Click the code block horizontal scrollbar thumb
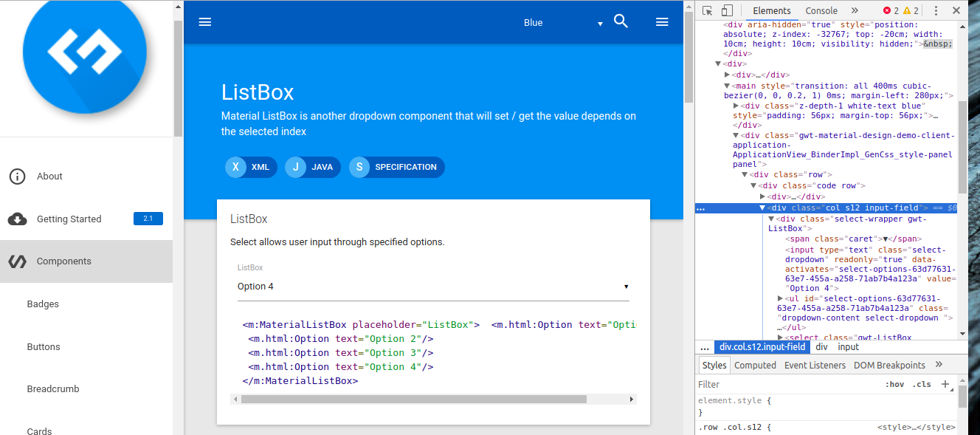The height and width of the screenshot is (435, 980). coord(413,399)
